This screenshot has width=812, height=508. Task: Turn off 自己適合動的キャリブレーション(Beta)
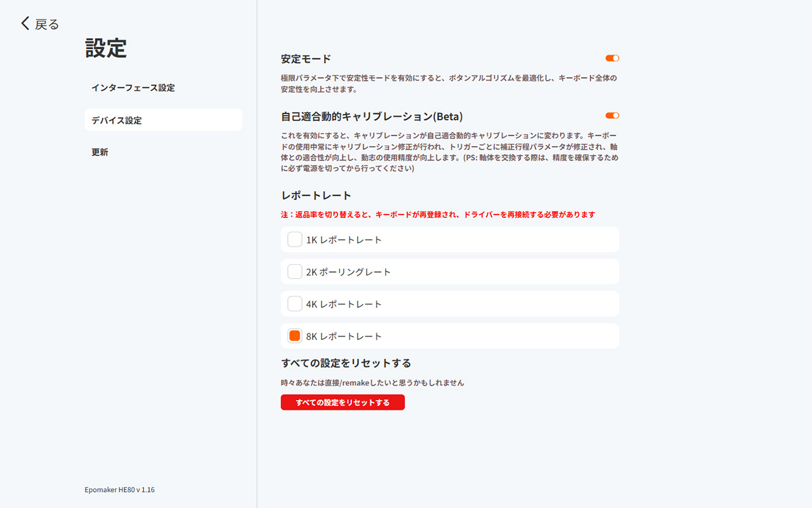click(x=612, y=116)
